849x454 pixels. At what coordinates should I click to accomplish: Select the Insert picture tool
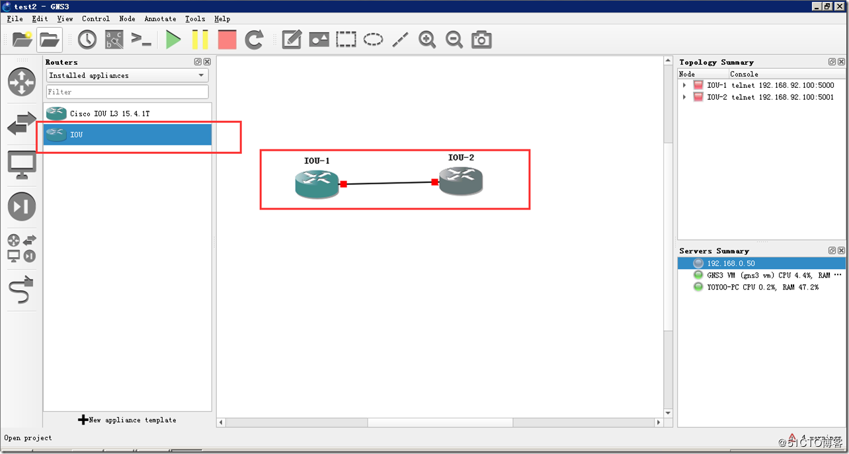319,40
